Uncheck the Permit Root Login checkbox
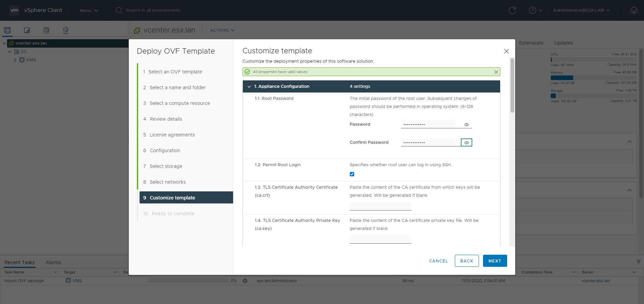The width and height of the screenshot is (644, 304). tap(352, 174)
